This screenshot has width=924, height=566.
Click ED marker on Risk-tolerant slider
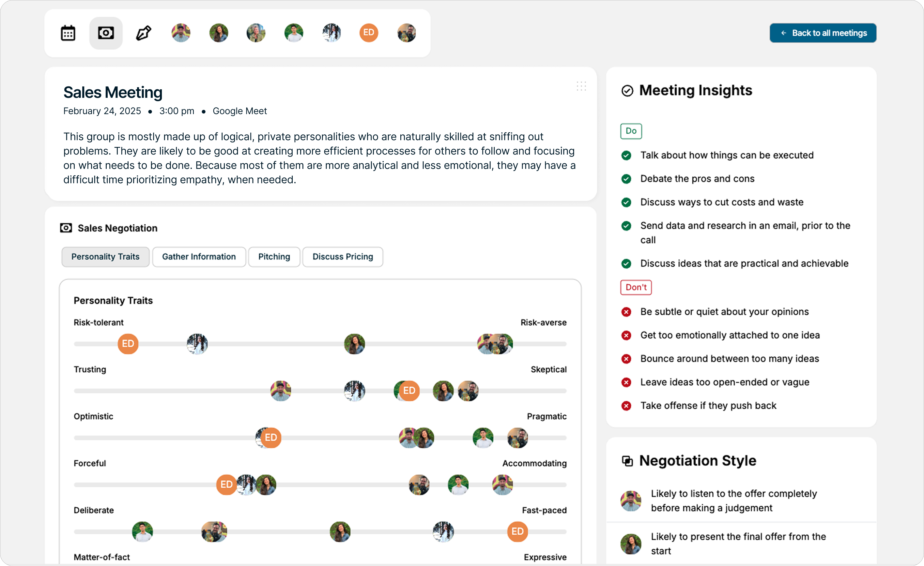pos(128,344)
